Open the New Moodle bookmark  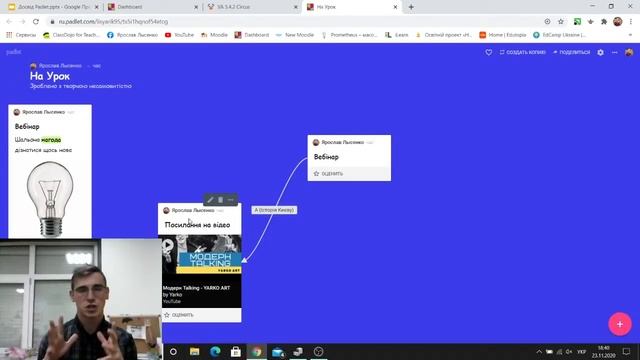tap(295, 35)
